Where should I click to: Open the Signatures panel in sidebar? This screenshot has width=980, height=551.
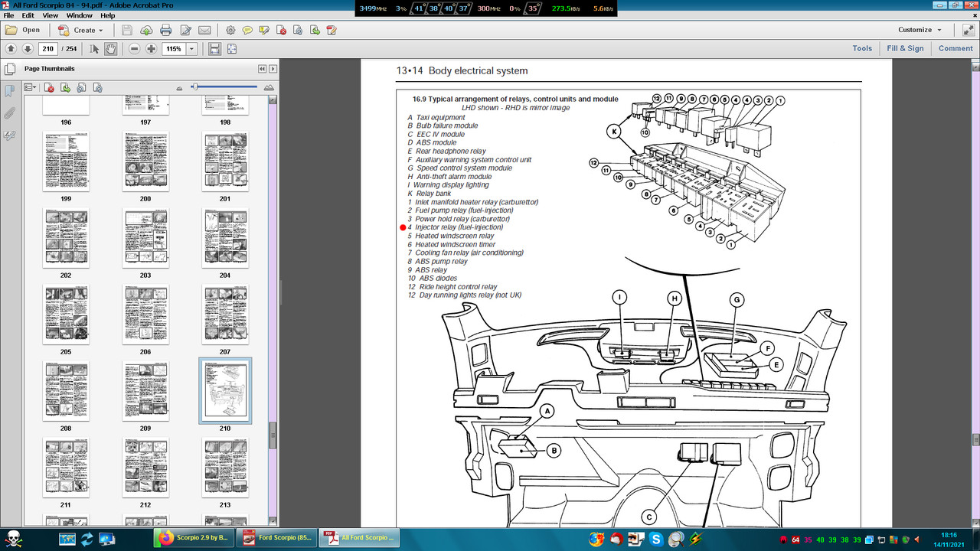coord(9,135)
